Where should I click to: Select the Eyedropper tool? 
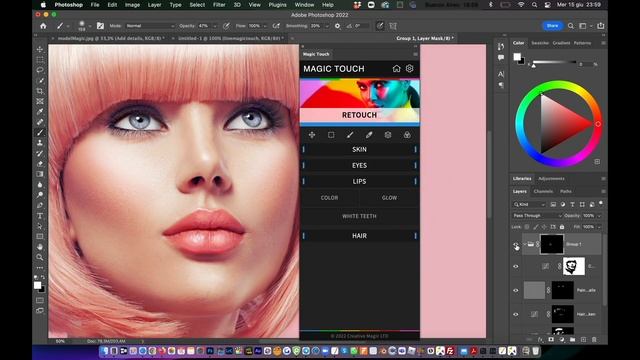point(40,111)
